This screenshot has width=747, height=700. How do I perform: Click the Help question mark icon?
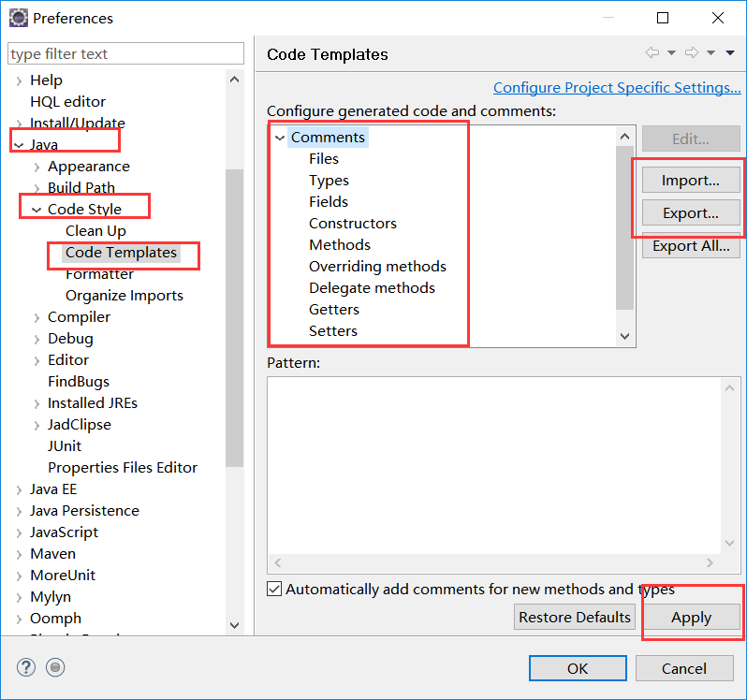tap(26, 667)
